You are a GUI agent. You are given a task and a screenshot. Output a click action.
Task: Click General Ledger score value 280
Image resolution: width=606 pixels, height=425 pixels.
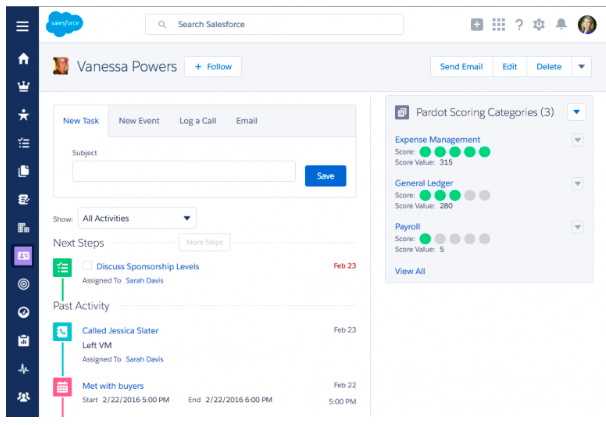446,206
